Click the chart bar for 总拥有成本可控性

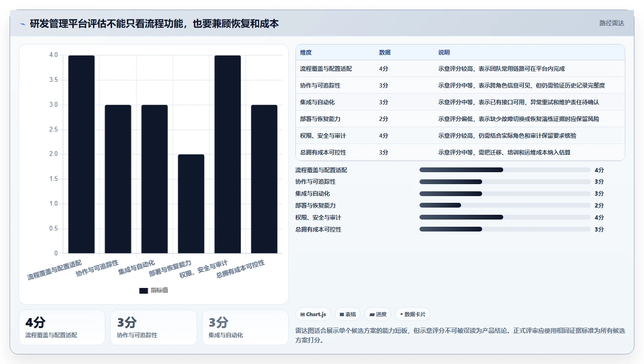click(264, 179)
